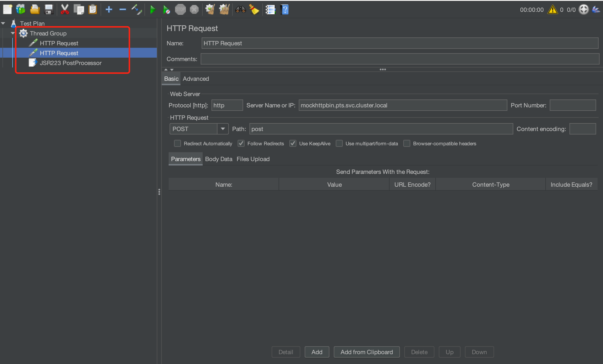Click the yellow warning triangle log icon
Viewport: 603px width, 364px height.
coord(552,10)
